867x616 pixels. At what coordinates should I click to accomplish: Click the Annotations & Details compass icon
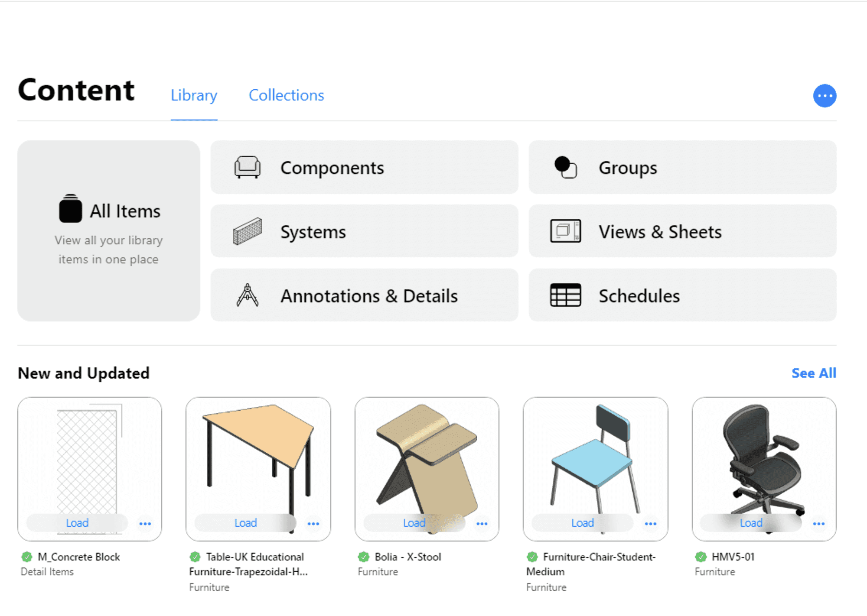click(x=247, y=295)
